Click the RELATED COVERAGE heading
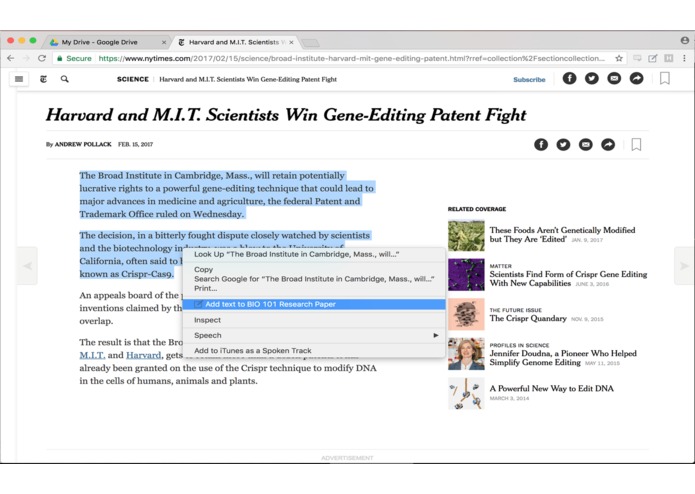695x494 pixels. click(x=477, y=209)
